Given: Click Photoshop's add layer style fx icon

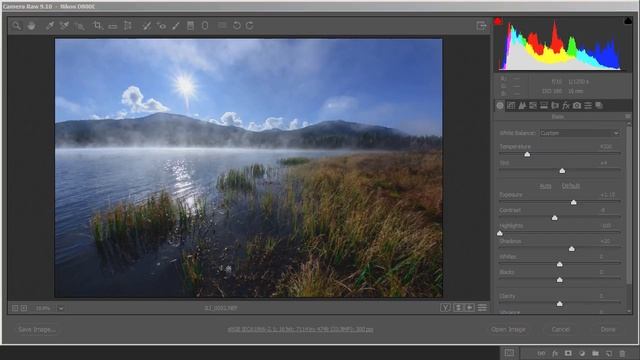Looking at the screenshot, I should tap(555, 353).
